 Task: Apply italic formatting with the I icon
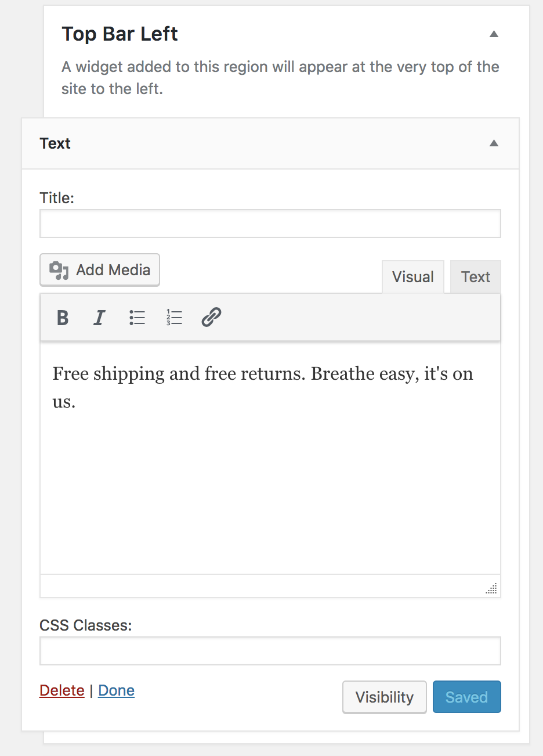[99, 318]
